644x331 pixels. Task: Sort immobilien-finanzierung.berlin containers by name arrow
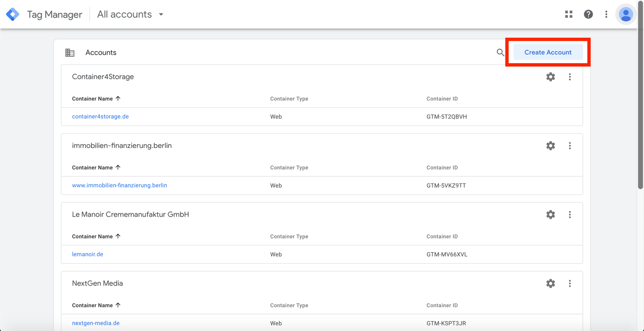point(118,167)
